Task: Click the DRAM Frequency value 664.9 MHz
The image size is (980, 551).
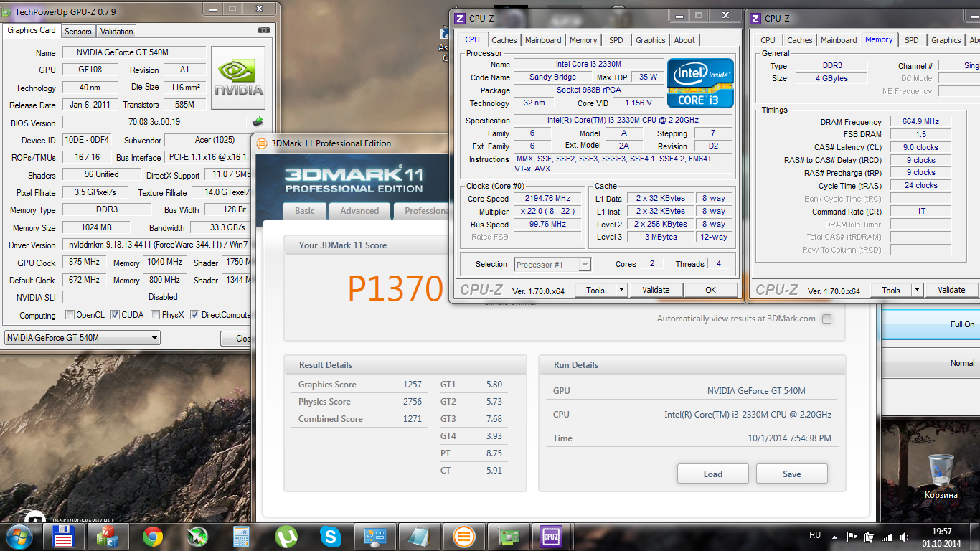Action: [921, 122]
